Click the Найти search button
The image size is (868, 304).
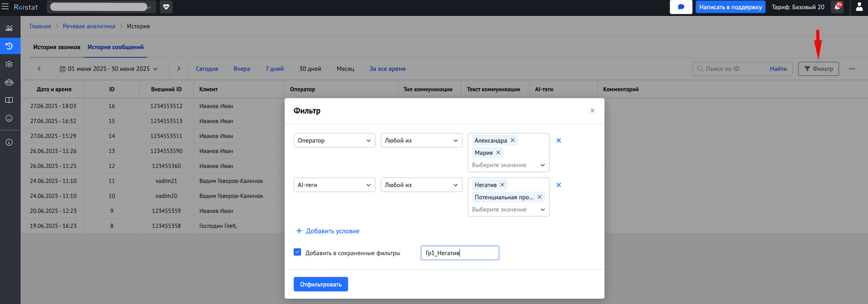778,69
